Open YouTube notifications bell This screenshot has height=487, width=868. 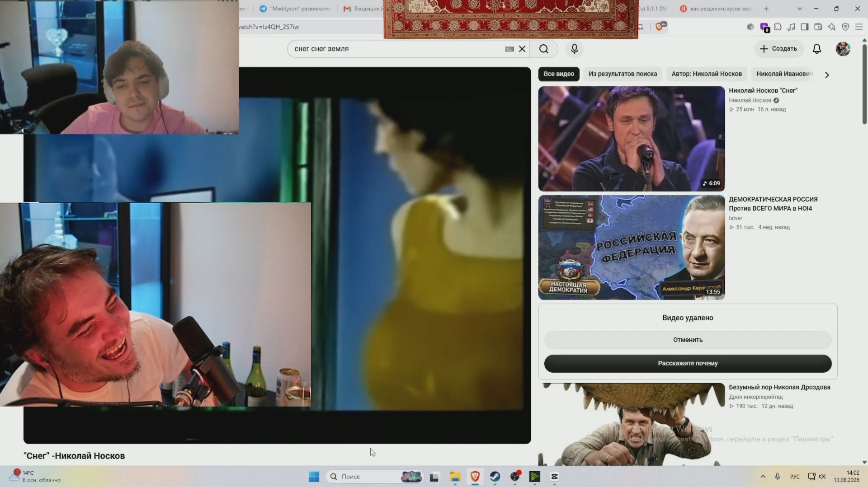coord(817,49)
